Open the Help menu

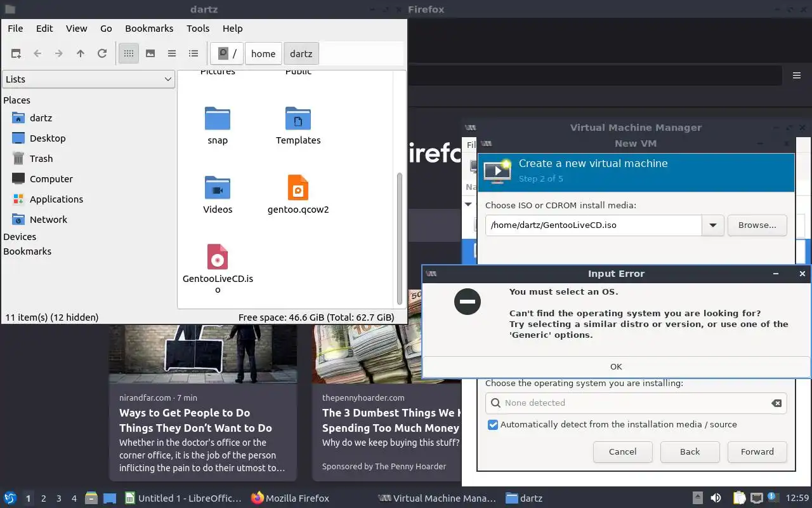pos(233,29)
